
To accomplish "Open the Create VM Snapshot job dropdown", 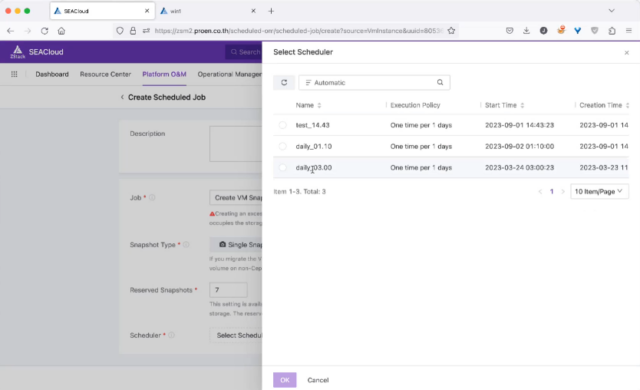I will tap(236, 197).
